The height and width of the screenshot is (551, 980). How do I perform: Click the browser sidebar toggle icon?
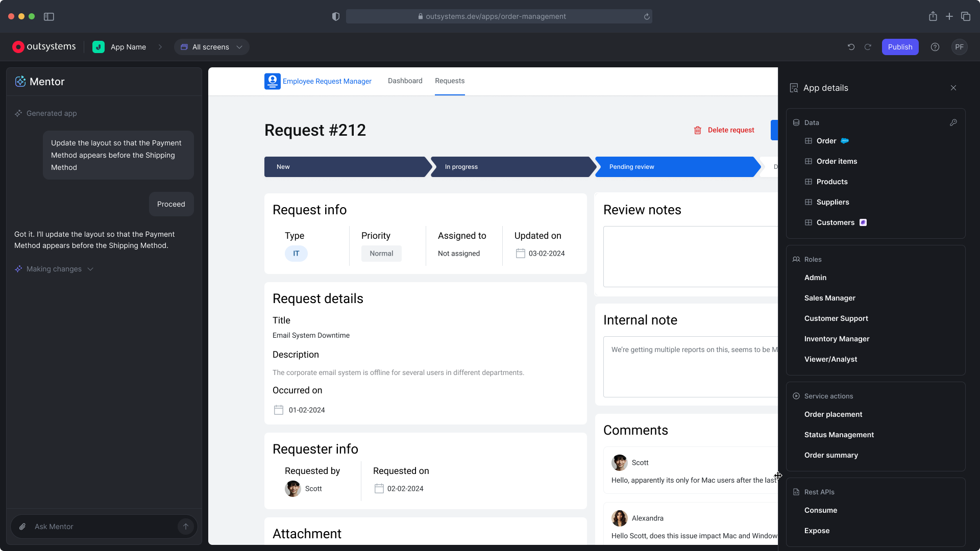pyautogui.click(x=49, y=16)
